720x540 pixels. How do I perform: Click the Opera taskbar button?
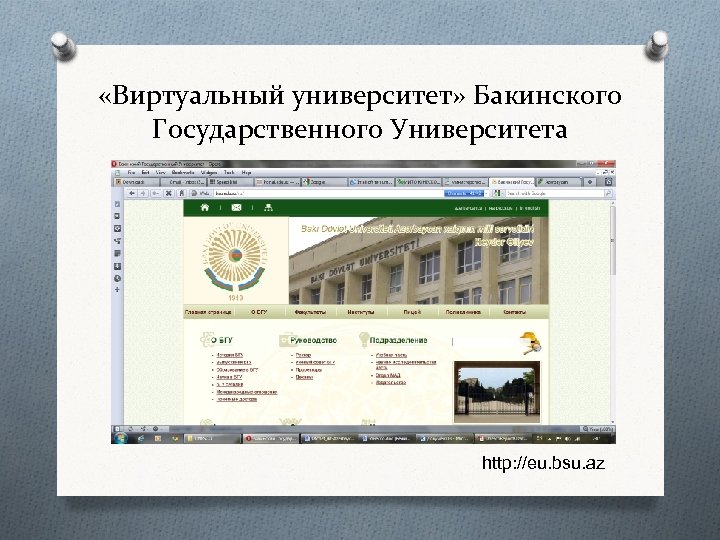click(x=271, y=439)
